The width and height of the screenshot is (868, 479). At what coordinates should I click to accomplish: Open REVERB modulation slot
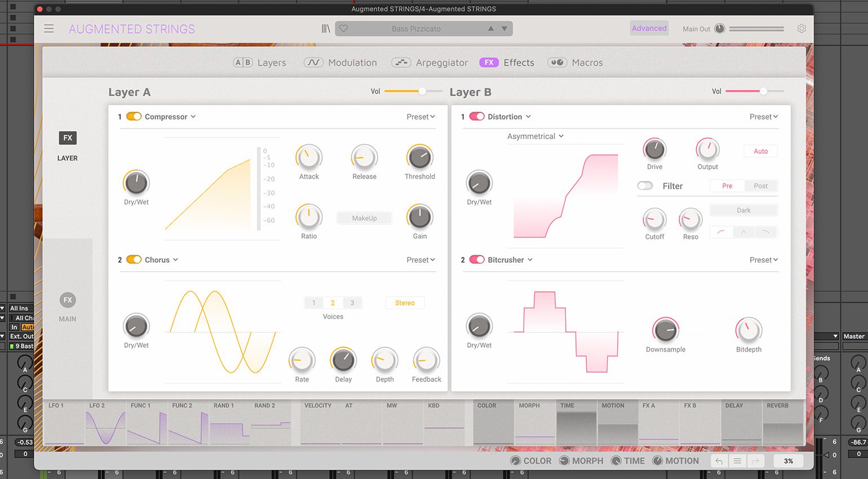[783, 423]
